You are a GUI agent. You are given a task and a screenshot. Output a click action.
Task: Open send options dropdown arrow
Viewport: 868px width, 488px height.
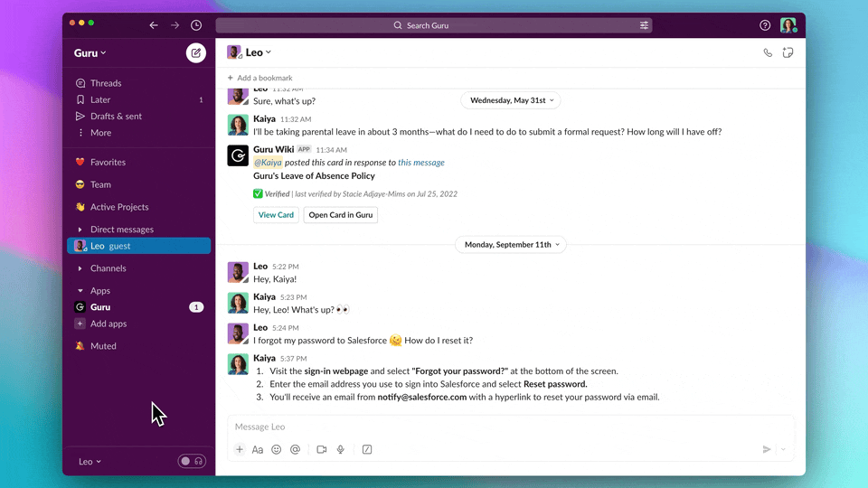[x=783, y=449]
